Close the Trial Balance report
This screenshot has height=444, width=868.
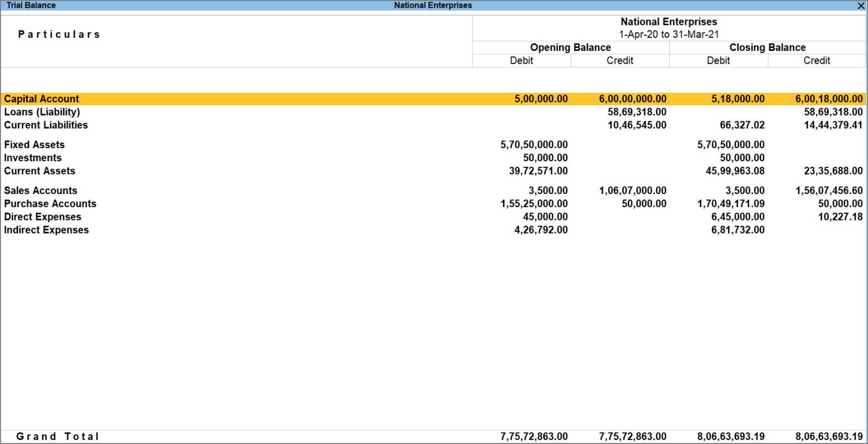point(861,5)
